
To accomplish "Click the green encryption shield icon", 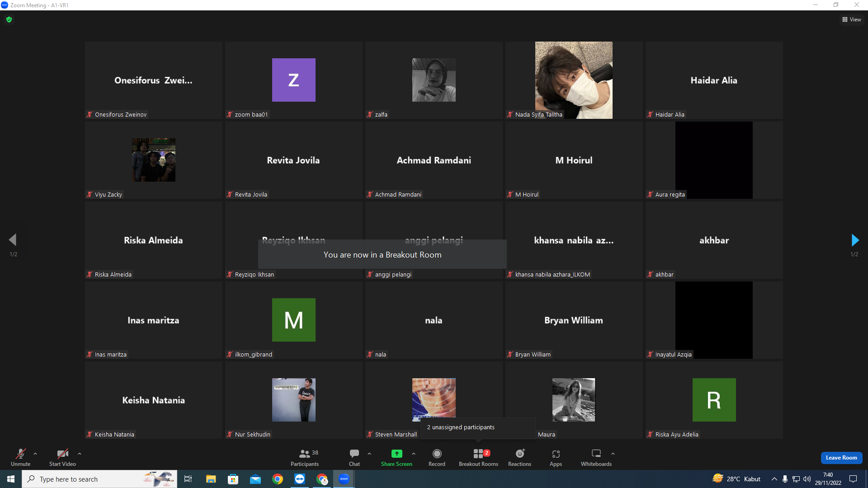I will click(x=9, y=19).
